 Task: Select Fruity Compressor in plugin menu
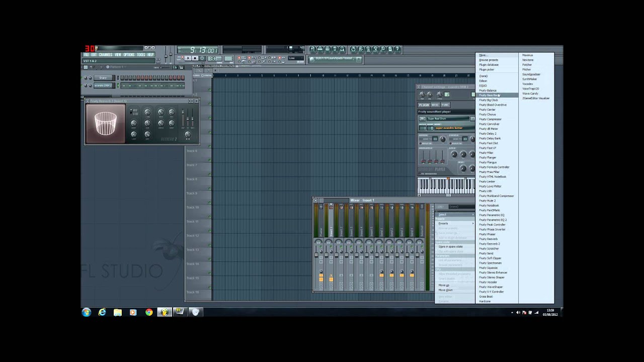pos(497,119)
